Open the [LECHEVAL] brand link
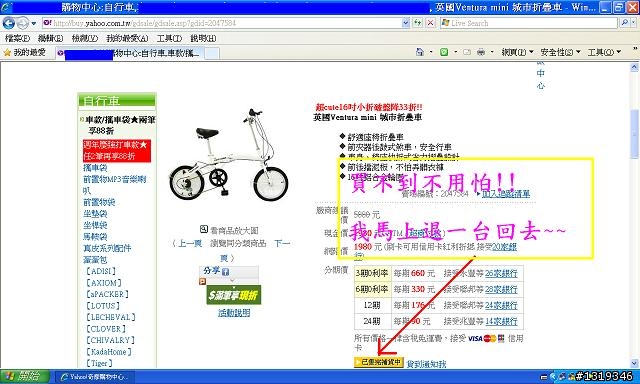The height and width of the screenshot is (384, 640). click(110, 317)
